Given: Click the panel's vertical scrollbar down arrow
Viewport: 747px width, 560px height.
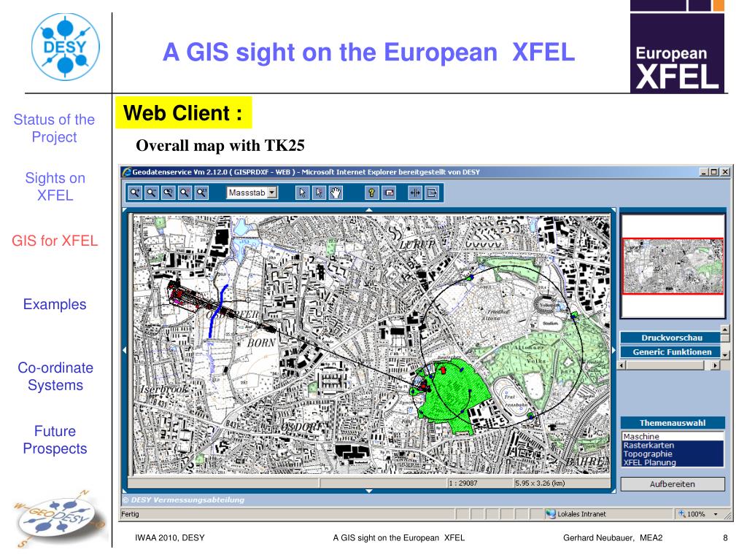Looking at the screenshot, I should tap(724, 354).
